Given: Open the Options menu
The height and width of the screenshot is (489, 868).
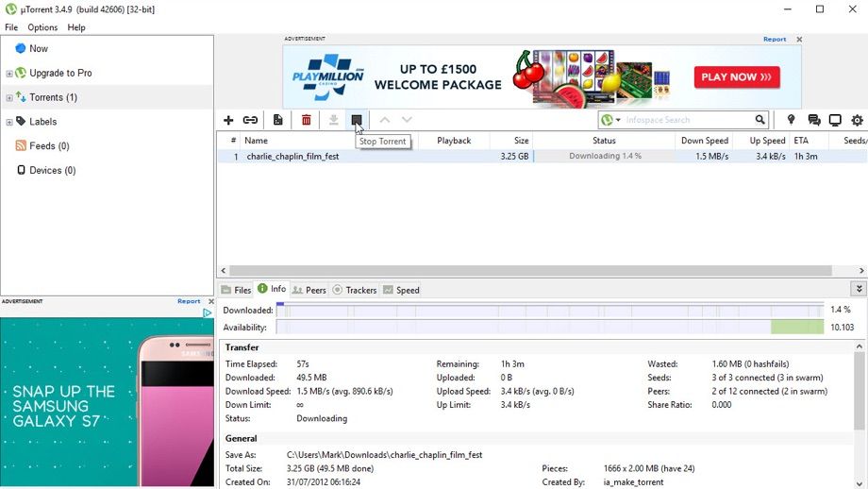Looking at the screenshot, I should 42,27.
